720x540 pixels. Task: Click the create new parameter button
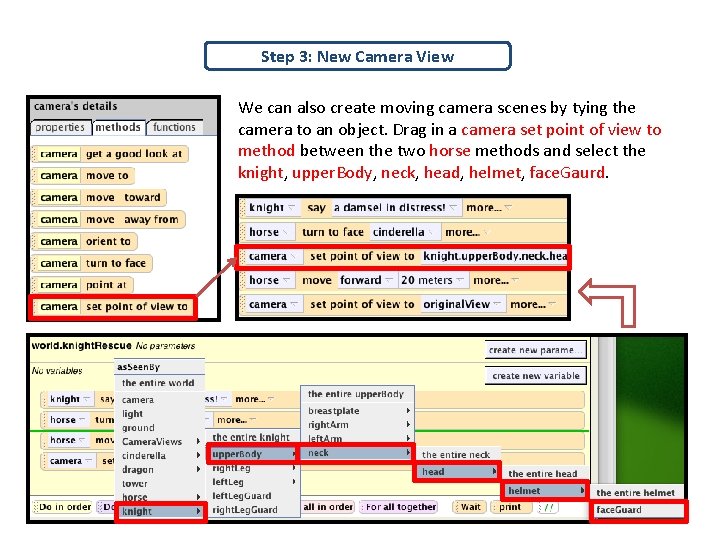coord(535,350)
